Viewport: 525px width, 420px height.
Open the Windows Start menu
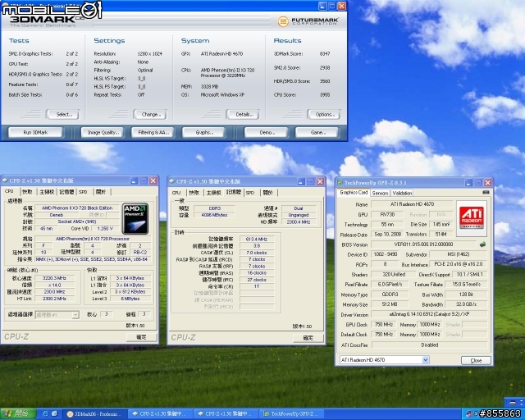pos(18,414)
